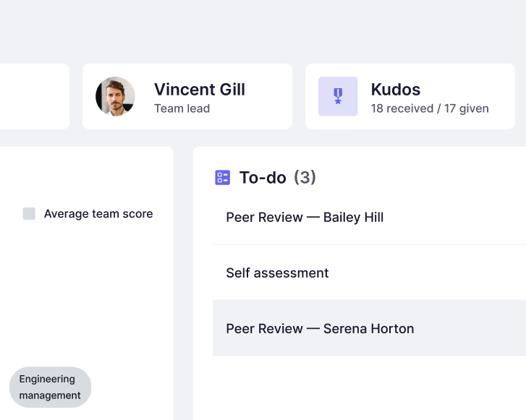Image resolution: width=526 pixels, height=420 pixels.
Task: Click the To-do item count (3)
Action: [x=305, y=178]
